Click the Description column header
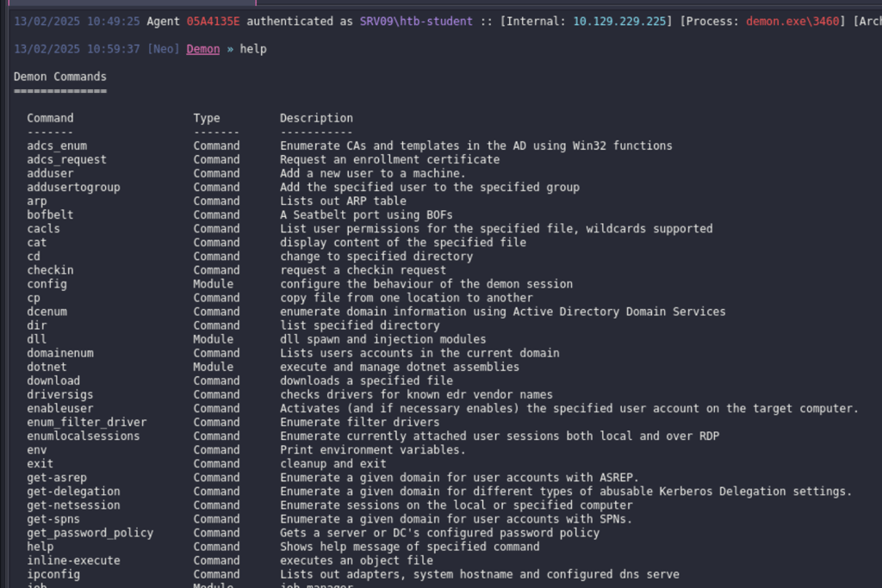This screenshot has width=882, height=588. pos(317,118)
